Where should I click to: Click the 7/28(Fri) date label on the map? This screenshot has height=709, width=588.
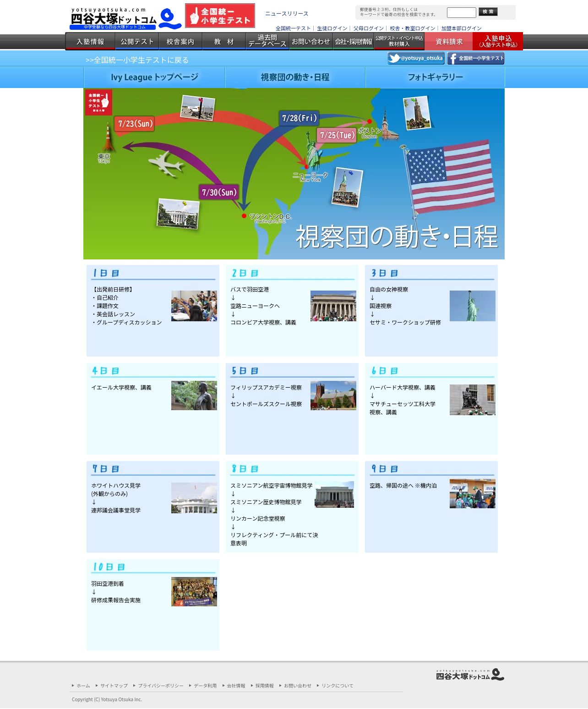(x=299, y=118)
